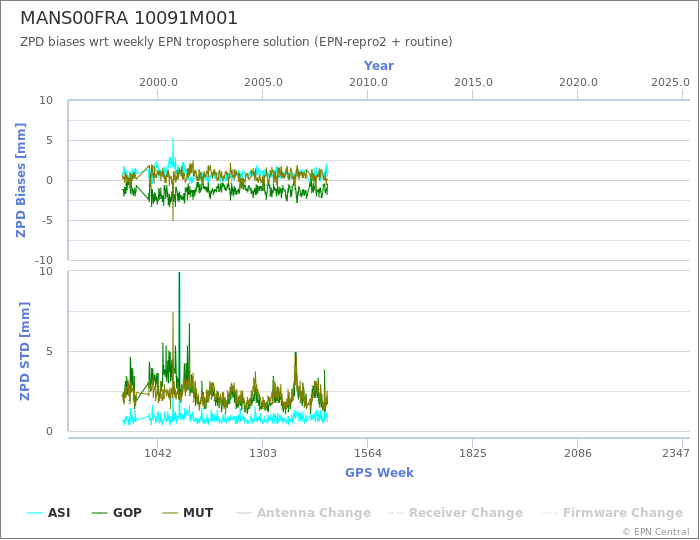This screenshot has height=540, width=700.
Task: Click the 1825 GPS week tick label
Action: (473, 453)
